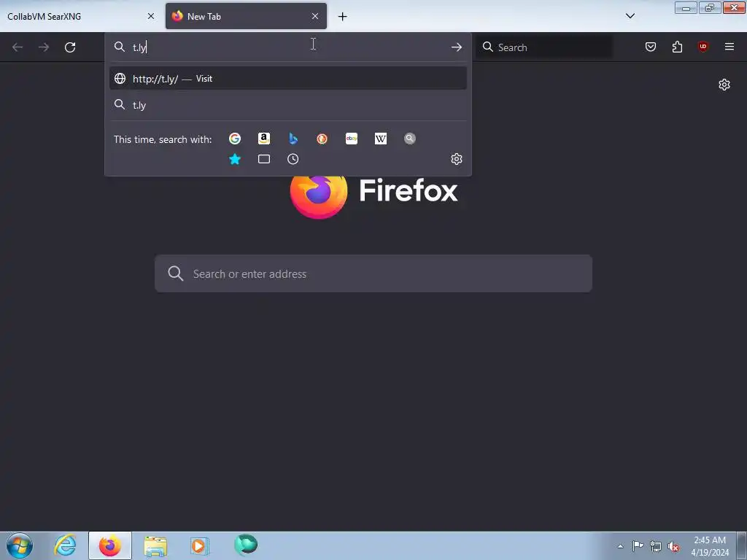
Task: Search history with the clock icon
Action: (x=293, y=159)
